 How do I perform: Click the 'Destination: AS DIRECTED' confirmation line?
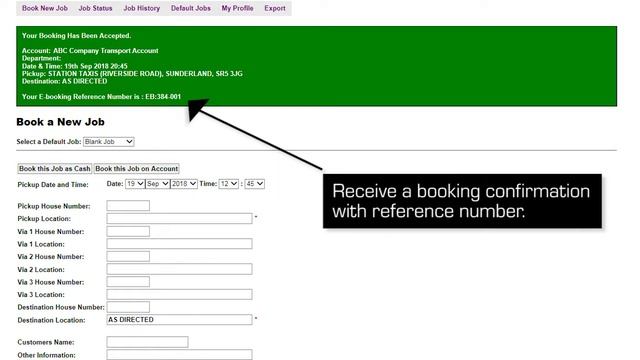(64, 82)
